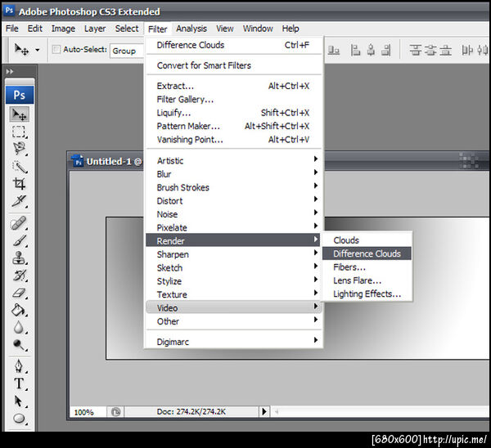Click the 100% zoom field in status bar

[x=88, y=412]
